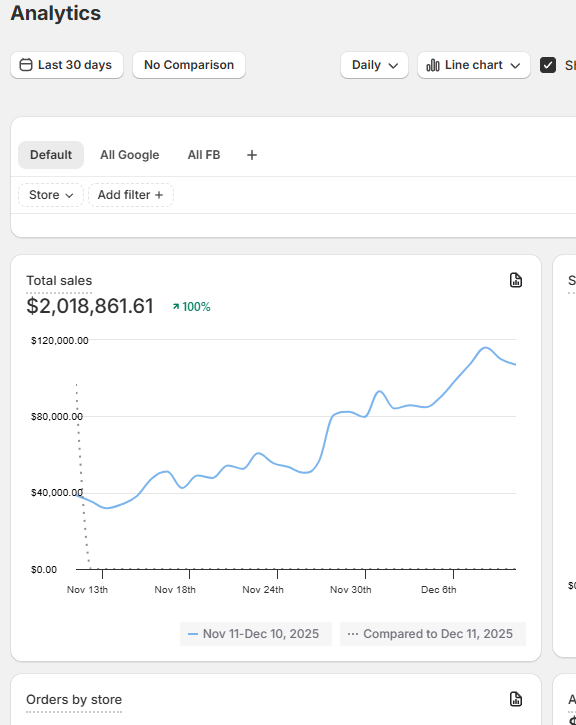Expand the Daily granularity dropdown
The image size is (576, 725).
[374, 65]
